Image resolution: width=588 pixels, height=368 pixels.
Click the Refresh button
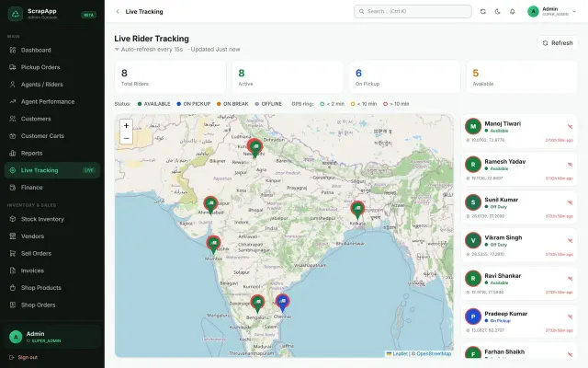pyautogui.click(x=558, y=43)
